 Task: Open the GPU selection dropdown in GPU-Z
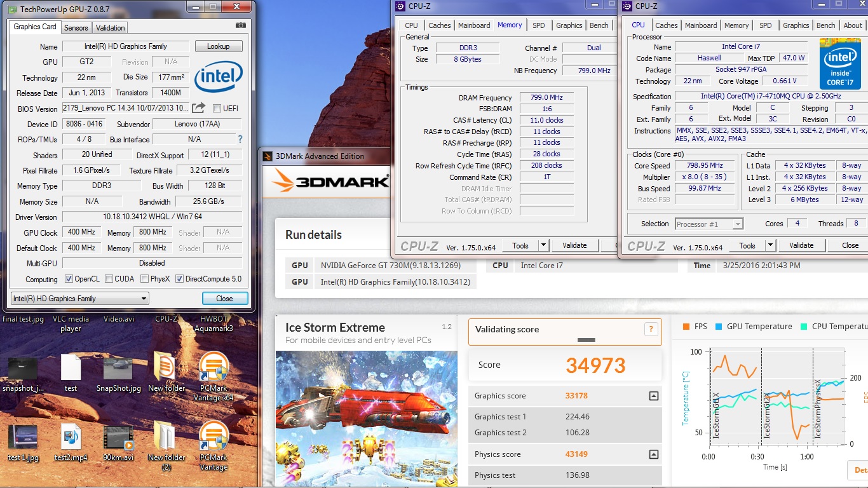tap(80, 299)
